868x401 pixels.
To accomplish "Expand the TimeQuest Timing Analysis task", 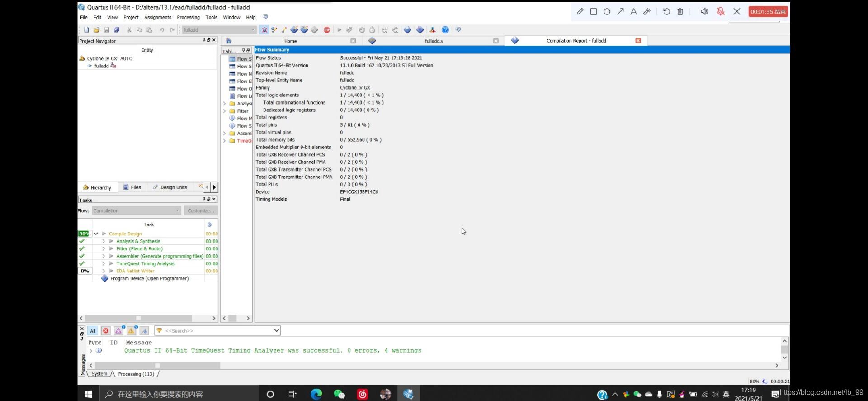I will [103, 263].
